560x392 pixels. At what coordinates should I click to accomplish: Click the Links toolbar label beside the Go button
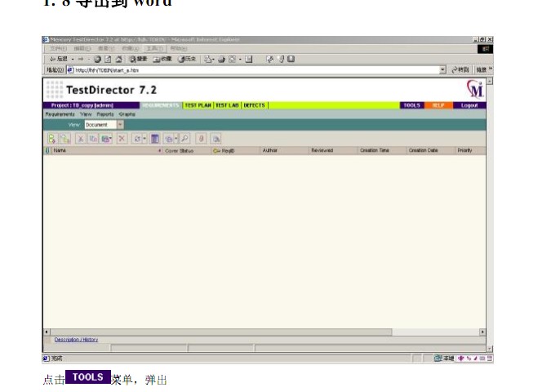click(x=482, y=69)
